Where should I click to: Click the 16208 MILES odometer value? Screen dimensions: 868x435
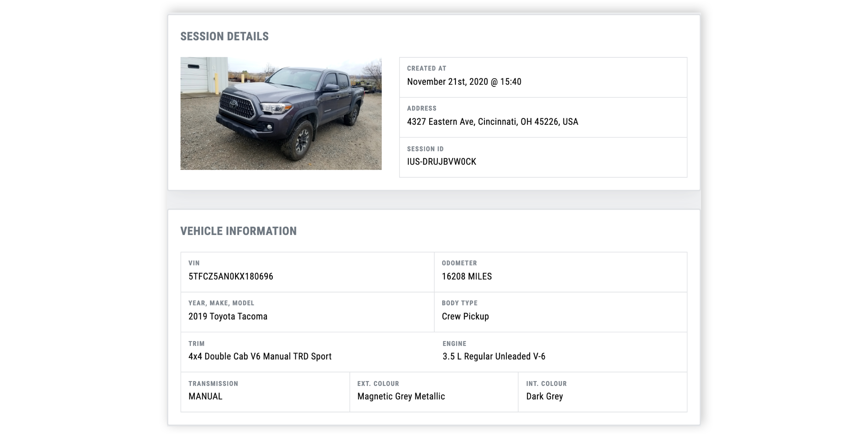tap(466, 277)
